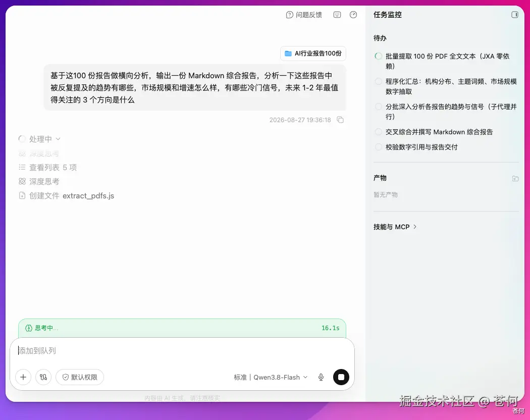Viewport: 530px width, 420px height.
Task: Toggle task 交叉综合并撰写 Markdown circle
Action: [379, 132]
